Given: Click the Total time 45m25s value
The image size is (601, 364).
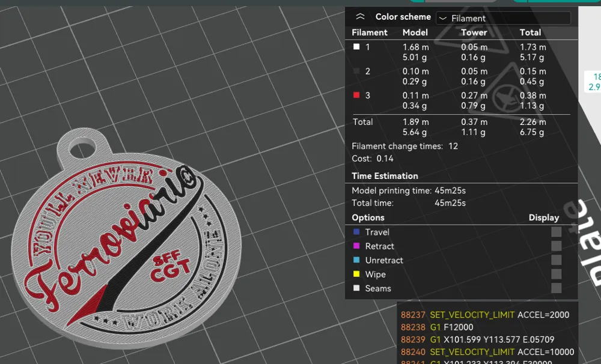Looking at the screenshot, I should [450, 202].
